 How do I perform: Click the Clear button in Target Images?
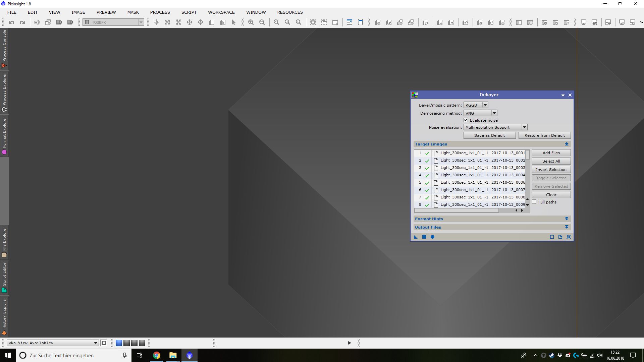pyautogui.click(x=551, y=195)
